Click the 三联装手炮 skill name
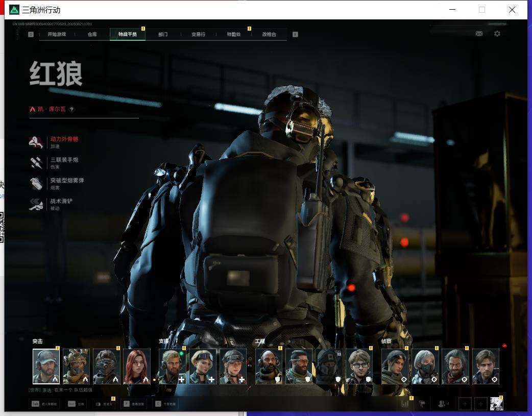Screen dimensions: 532x416 tap(64, 160)
